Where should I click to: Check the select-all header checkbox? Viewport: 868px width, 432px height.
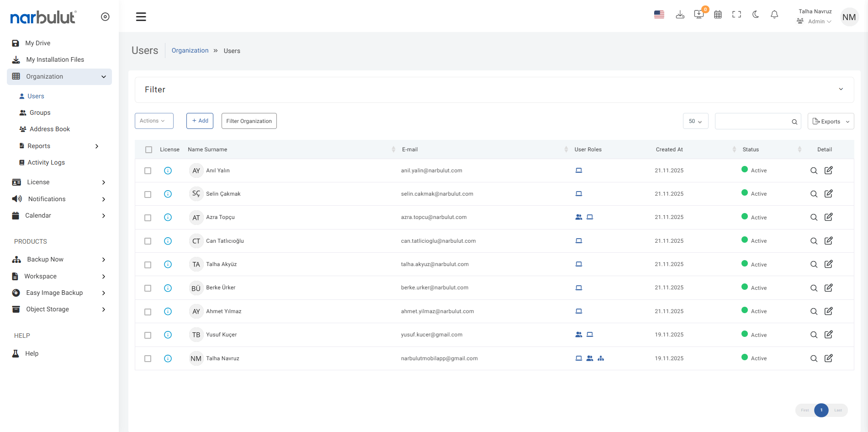coord(148,149)
